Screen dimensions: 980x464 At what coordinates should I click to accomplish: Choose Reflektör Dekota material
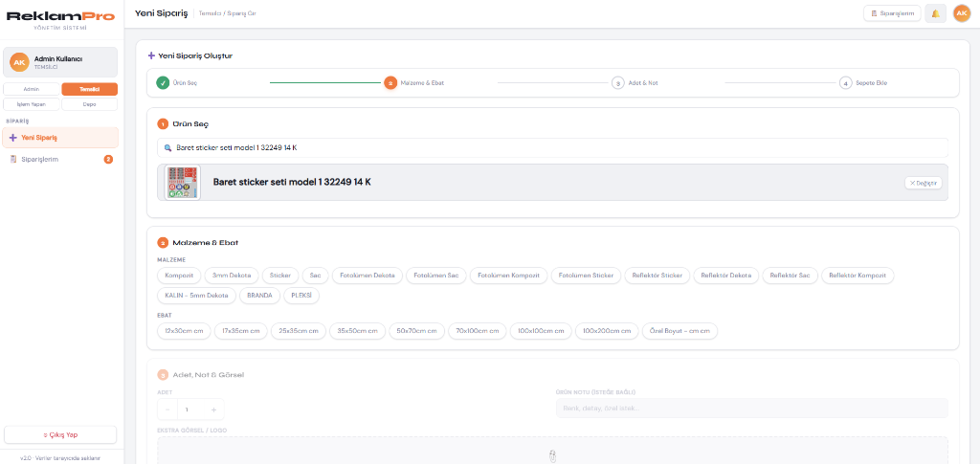coord(726,275)
